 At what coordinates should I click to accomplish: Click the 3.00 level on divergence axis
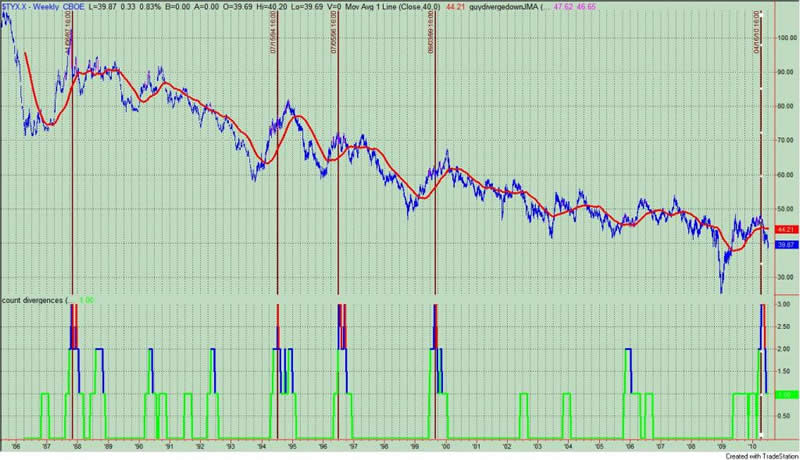pyautogui.click(x=786, y=303)
